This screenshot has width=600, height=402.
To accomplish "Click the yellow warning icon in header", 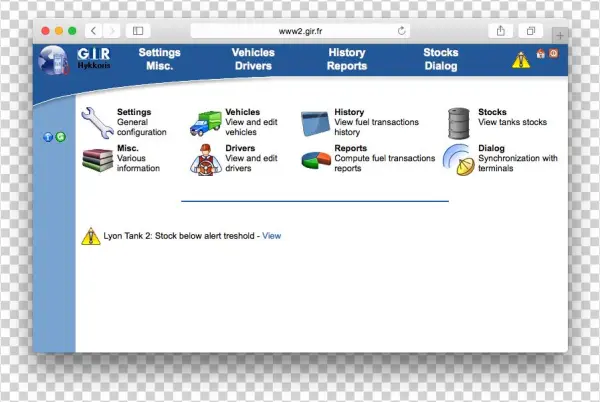I will point(521,60).
